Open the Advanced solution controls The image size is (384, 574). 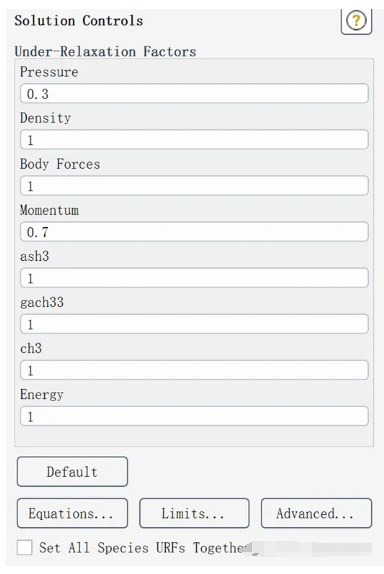pos(316,513)
